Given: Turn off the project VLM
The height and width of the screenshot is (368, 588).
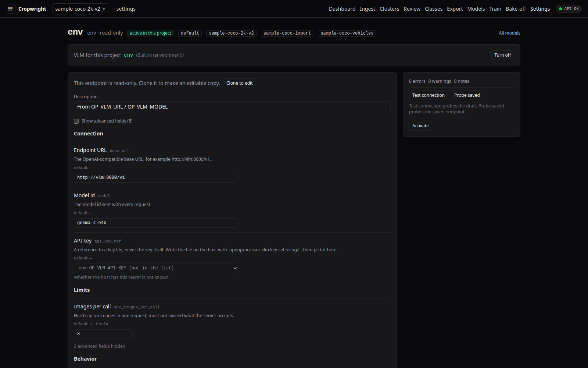Looking at the screenshot, I should [x=502, y=55].
